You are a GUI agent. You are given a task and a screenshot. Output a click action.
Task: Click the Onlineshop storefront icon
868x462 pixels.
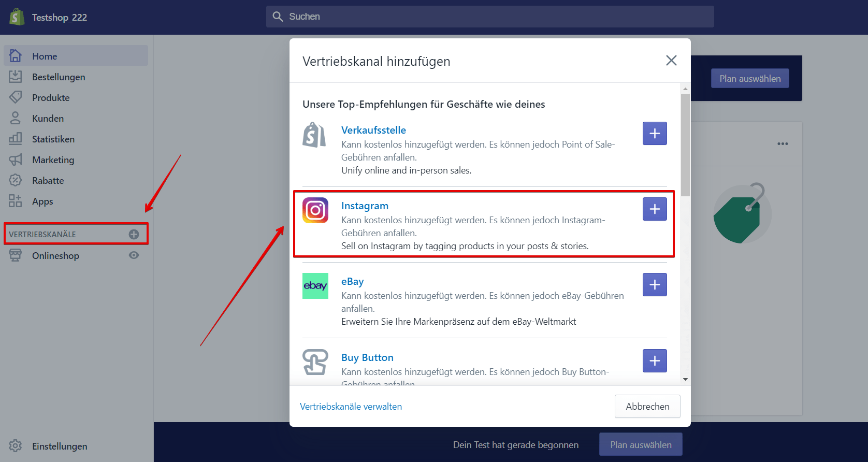pyautogui.click(x=16, y=255)
